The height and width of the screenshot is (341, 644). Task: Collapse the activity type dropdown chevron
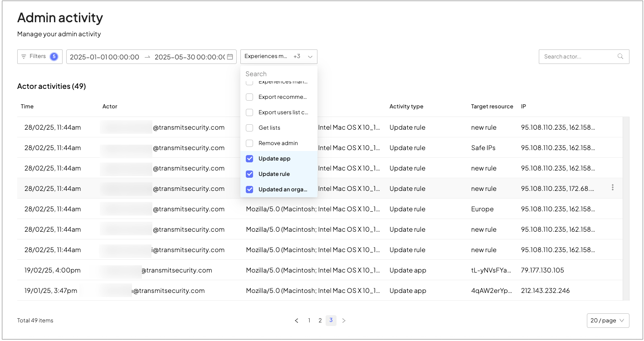(310, 57)
